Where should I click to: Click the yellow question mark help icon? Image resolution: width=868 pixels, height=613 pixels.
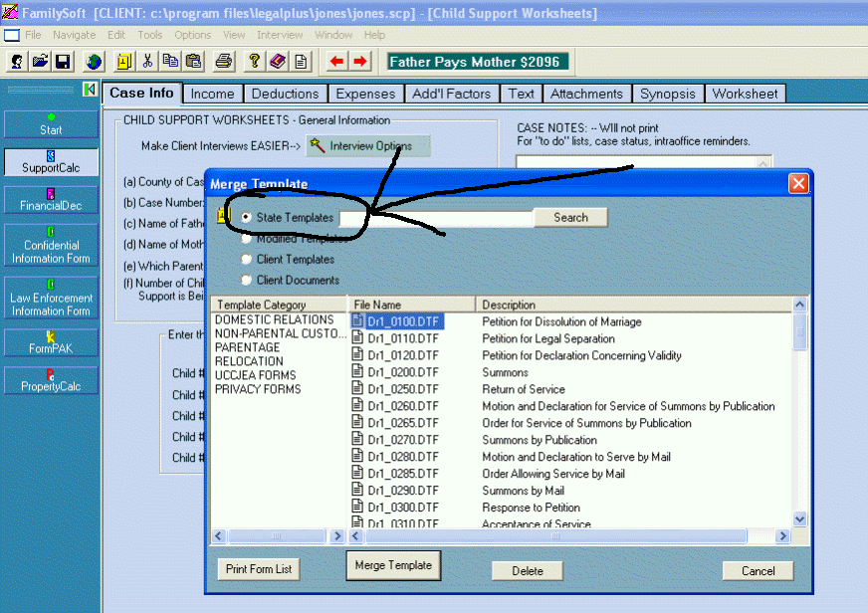tap(255, 62)
